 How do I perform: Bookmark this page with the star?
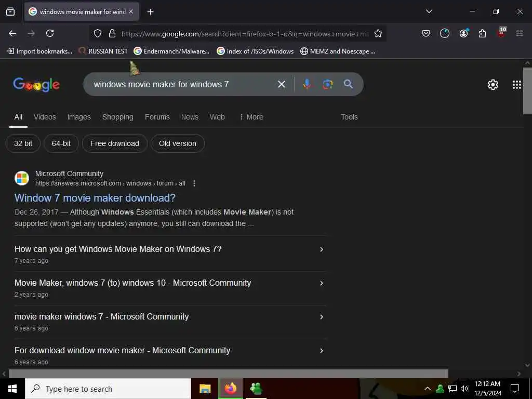(378, 34)
